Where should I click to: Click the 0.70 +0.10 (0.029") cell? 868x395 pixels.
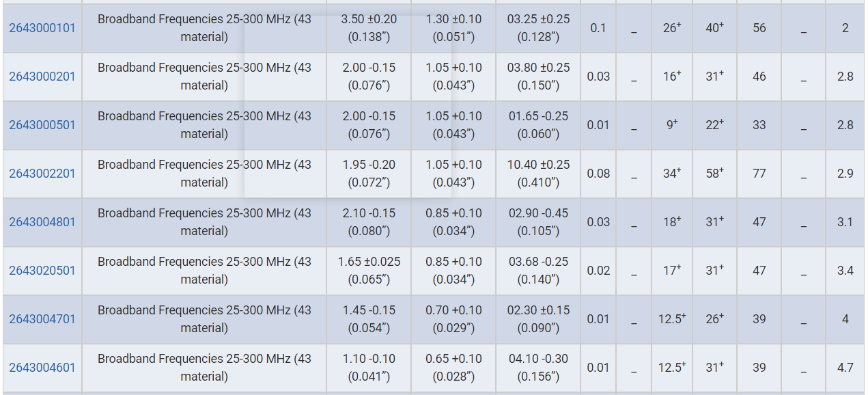[x=453, y=319]
